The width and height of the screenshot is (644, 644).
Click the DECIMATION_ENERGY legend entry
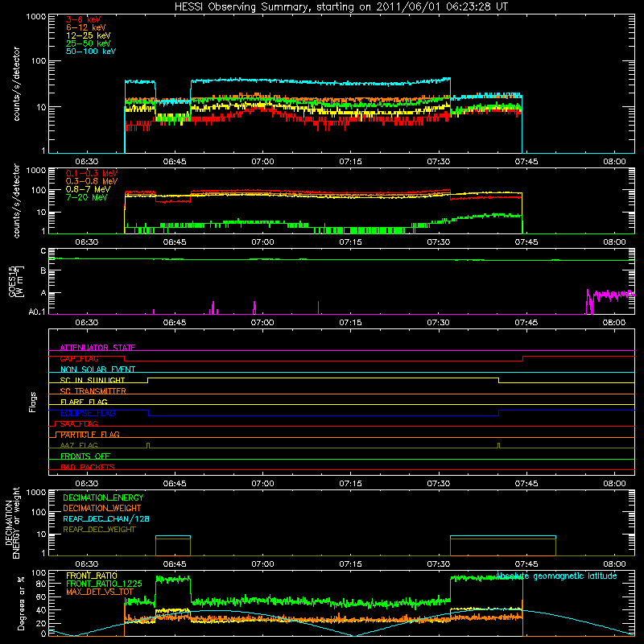[103, 497]
